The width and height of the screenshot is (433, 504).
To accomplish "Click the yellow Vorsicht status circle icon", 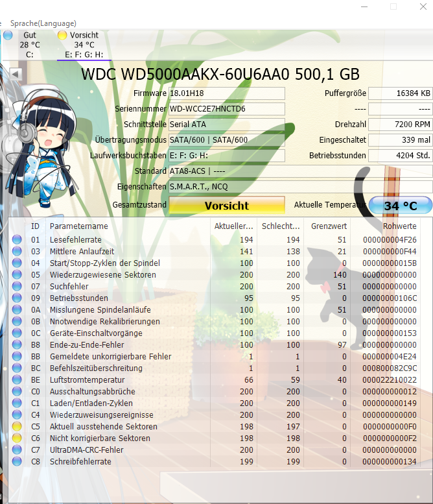I will [62, 35].
